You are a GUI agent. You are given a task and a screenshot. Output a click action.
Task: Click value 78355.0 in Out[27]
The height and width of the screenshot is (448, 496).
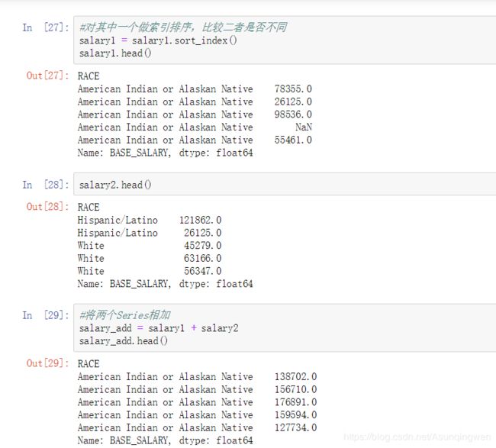pos(293,89)
